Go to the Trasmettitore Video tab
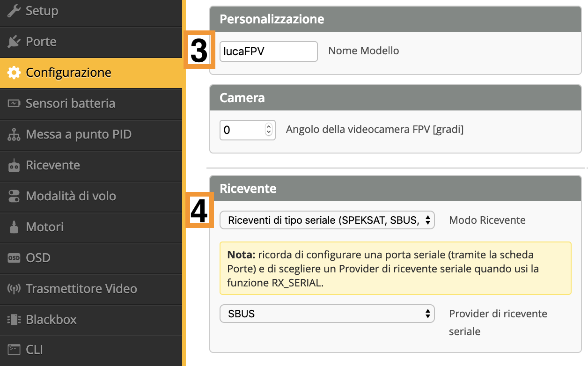Screen dimensions: 588x366 pyautogui.click(x=81, y=289)
